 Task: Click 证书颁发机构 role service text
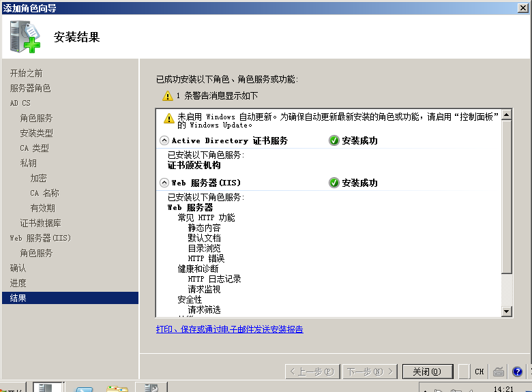click(194, 165)
